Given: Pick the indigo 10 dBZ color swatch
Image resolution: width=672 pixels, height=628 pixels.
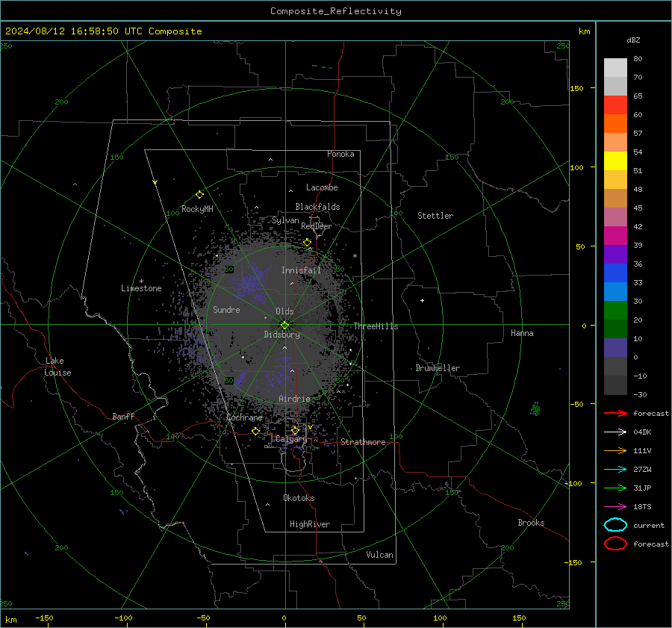Looking at the screenshot, I should pos(615,347).
